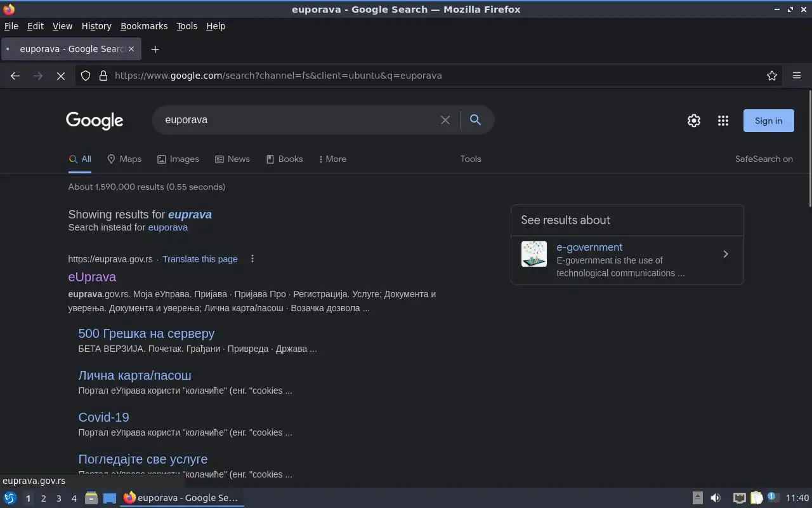The image size is (812, 508).
Task: Switch to the Books results tab
Action: tap(284, 159)
